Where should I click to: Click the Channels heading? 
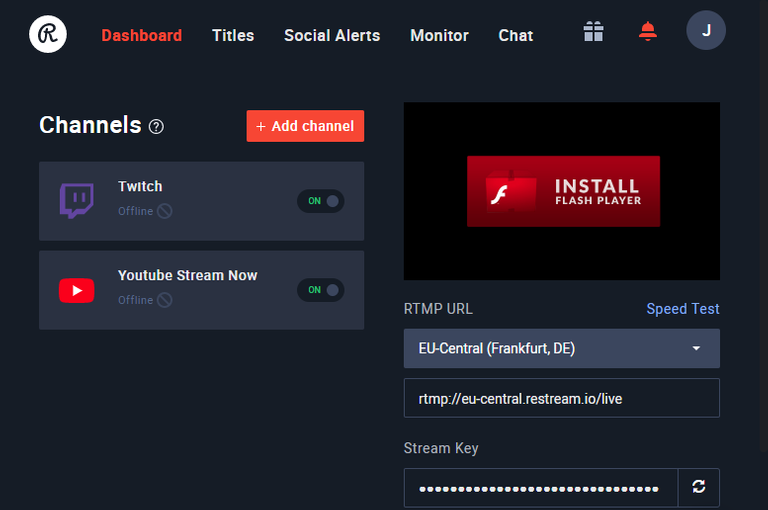tap(90, 125)
